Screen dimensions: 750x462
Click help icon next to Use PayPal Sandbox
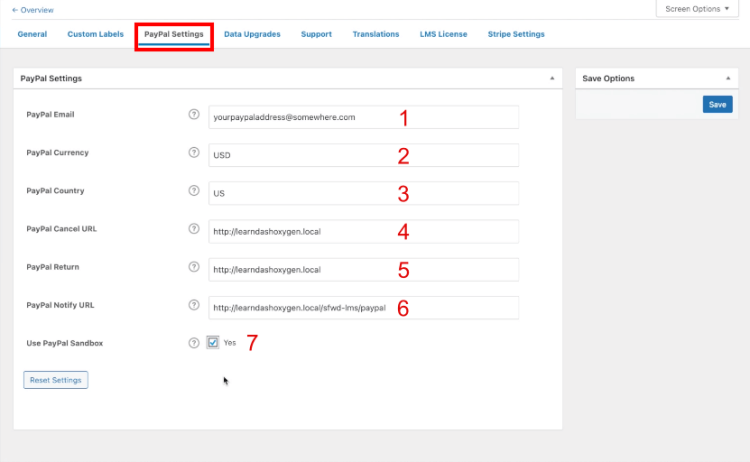click(194, 343)
